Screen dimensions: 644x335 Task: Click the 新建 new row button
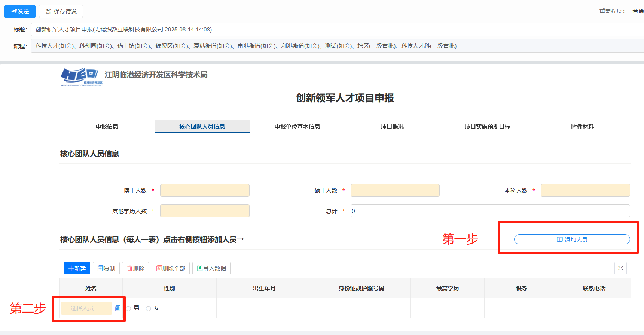[77, 268]
